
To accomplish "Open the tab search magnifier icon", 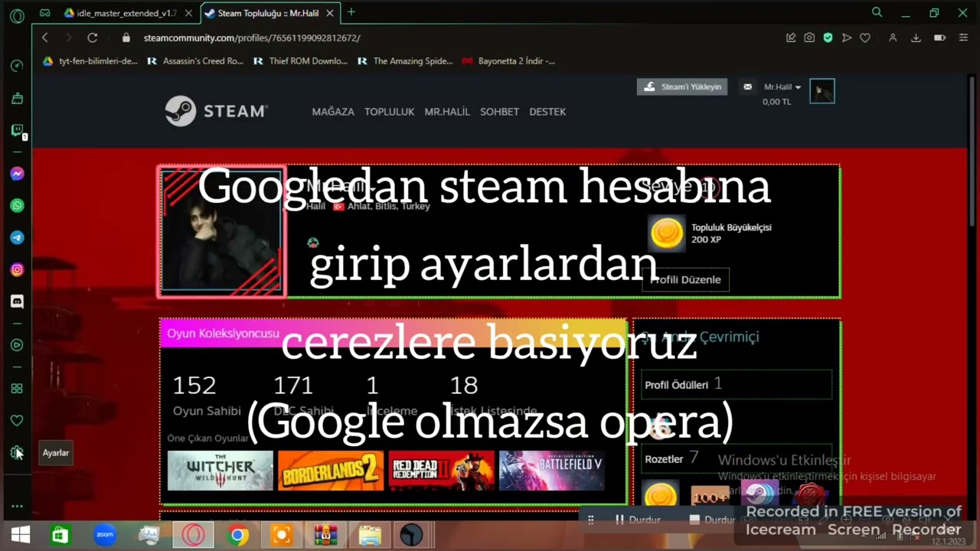I will pyautogui.click(x=877, y=12).
